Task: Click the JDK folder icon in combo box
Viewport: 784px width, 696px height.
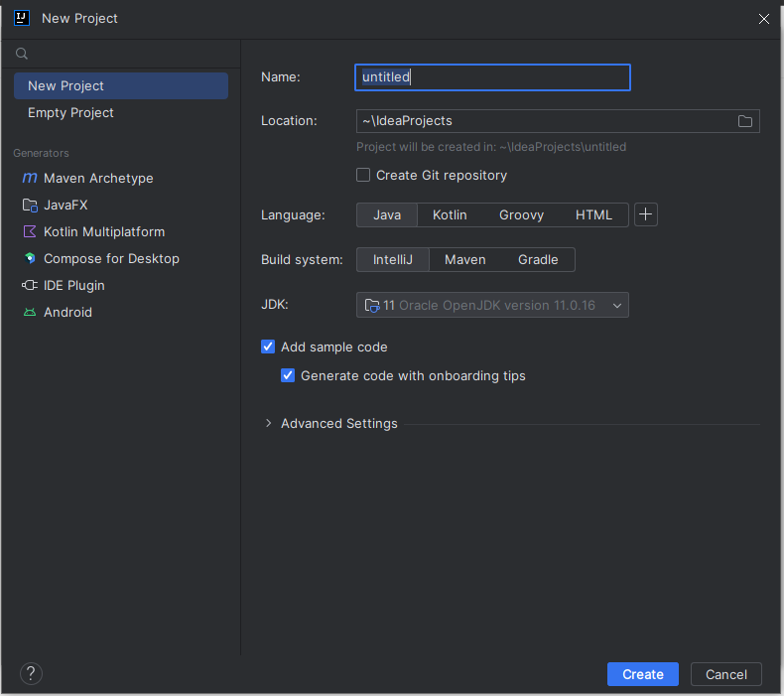Action: click(x=372, y=305)
